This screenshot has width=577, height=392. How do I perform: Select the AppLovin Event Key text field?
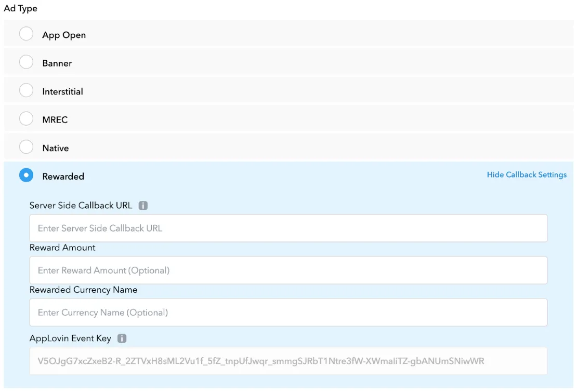pyautogui.click(x=288, y=360)
